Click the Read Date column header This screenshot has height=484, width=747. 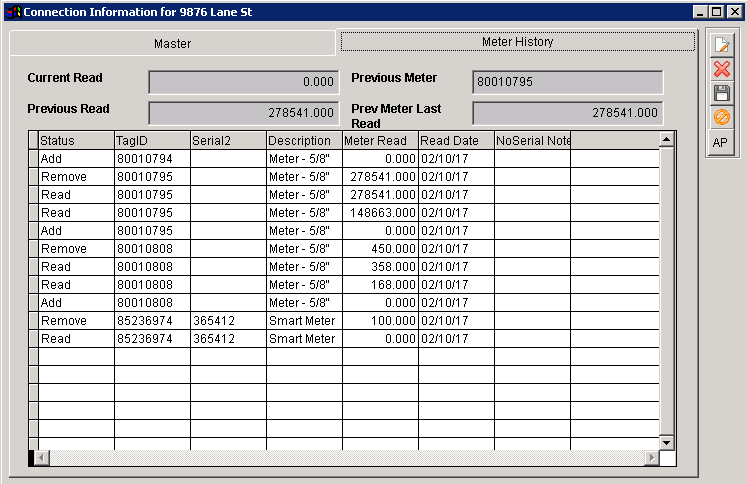456,141
